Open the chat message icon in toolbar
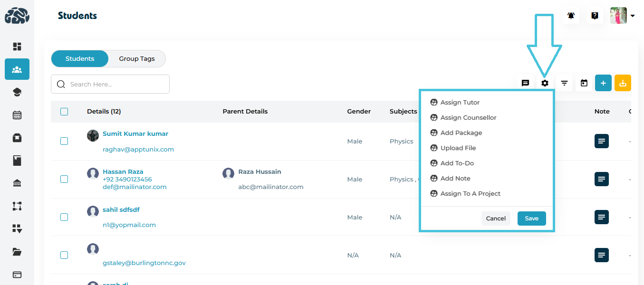This screenshot has width=644, height=285. [x=525, y=83]
